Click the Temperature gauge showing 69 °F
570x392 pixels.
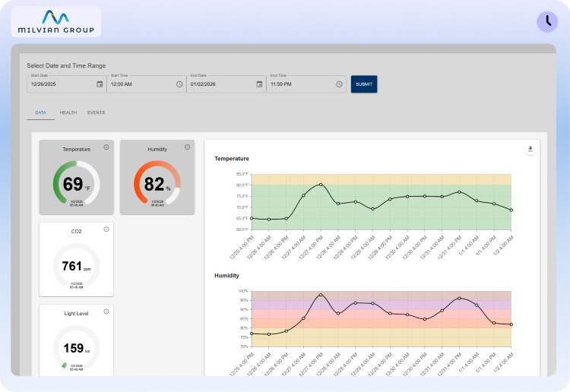click(76, 184)
